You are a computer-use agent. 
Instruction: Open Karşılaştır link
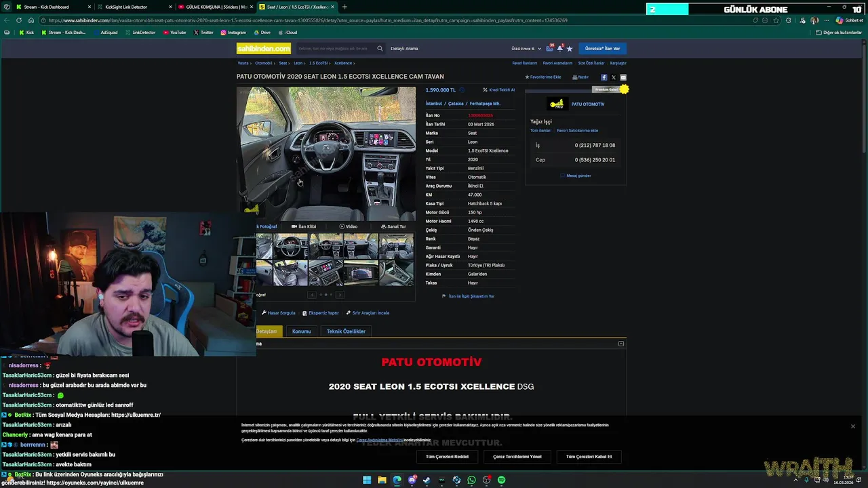[618, 63]
